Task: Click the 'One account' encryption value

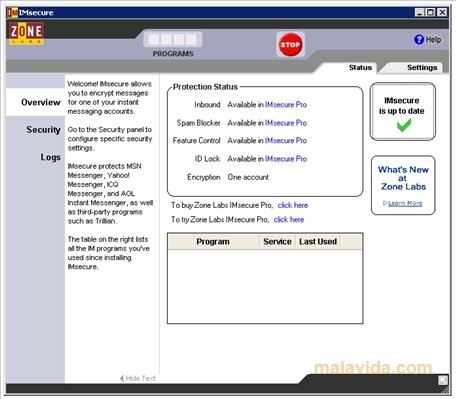Action: click(x=248, y=177)
